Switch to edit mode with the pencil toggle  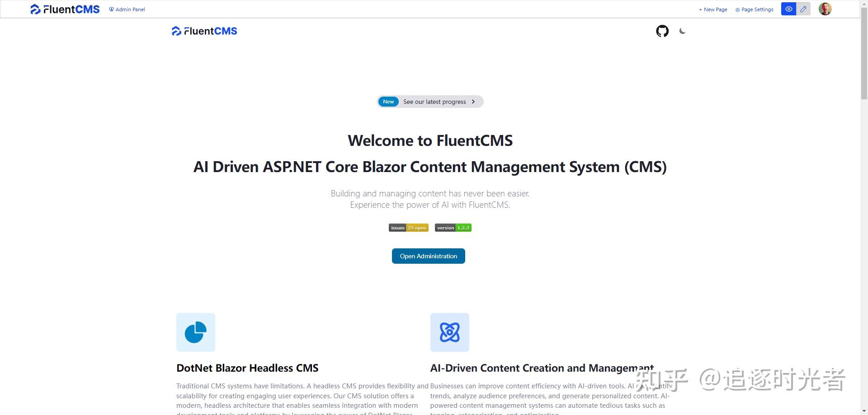(803, 9)
